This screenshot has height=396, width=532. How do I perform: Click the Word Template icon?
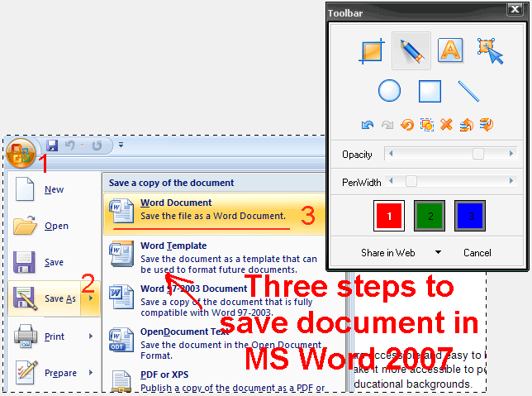(121, 254)
